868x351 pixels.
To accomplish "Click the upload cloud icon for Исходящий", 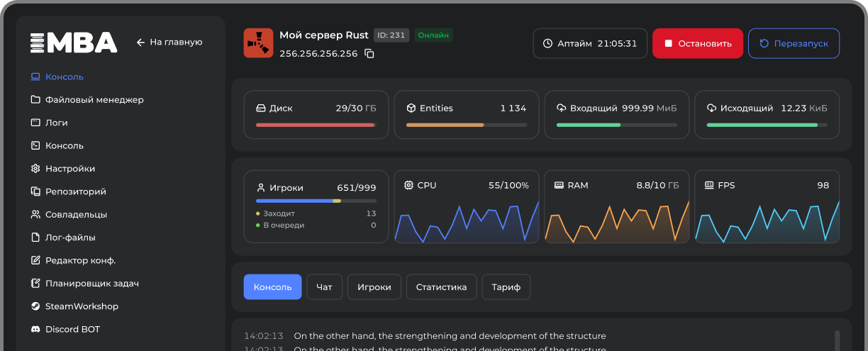I will tap(711, 108).
